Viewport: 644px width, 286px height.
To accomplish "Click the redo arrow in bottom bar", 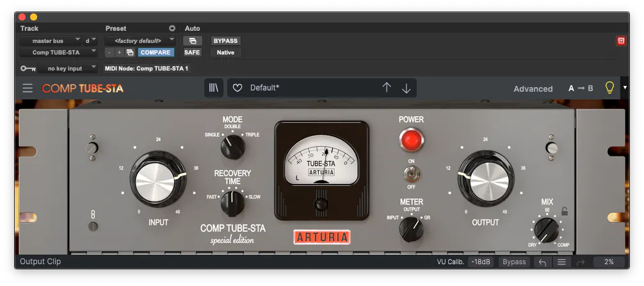I will pos(581,262).
